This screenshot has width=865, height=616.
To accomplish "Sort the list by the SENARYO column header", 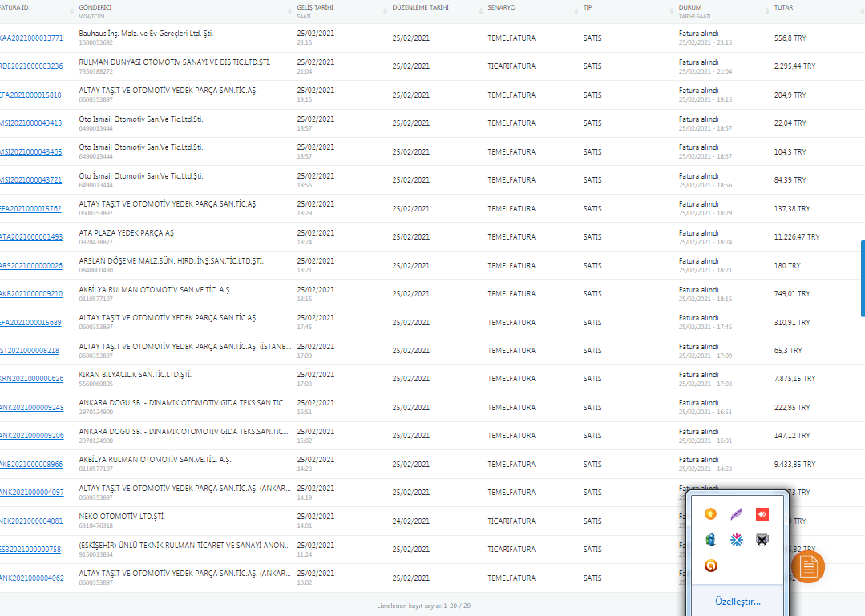I will click(503, 7).
